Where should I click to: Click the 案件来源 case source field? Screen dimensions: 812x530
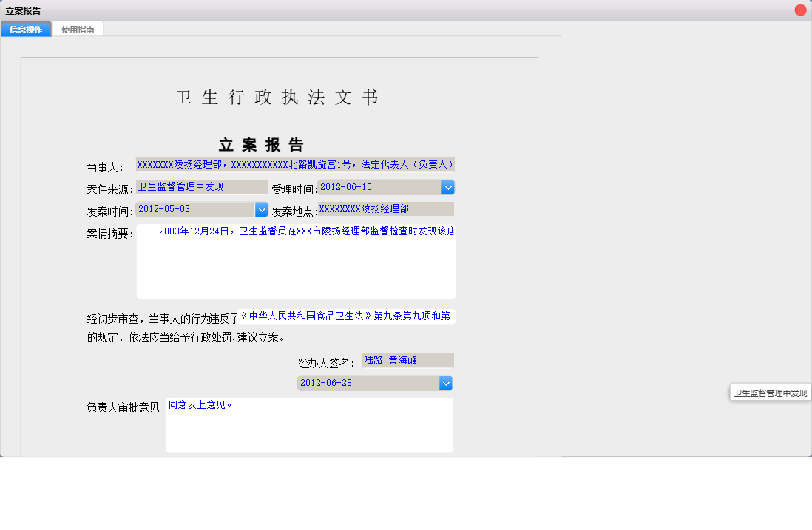pyautogui.click(x=200, y=186)
